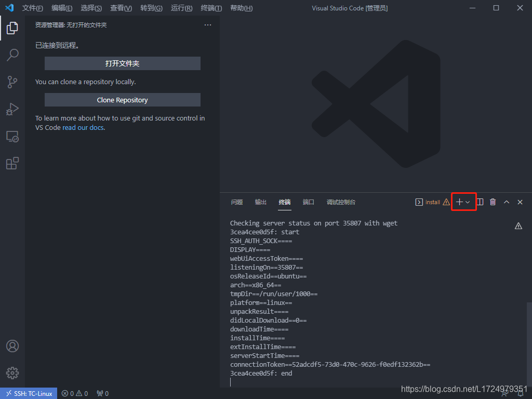Select the install terminal task entry
The image size is (532, 399).
428,202
